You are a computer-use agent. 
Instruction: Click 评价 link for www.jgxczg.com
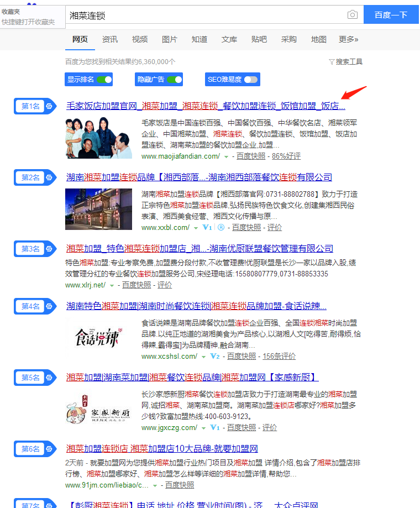[x=270, y=427]
